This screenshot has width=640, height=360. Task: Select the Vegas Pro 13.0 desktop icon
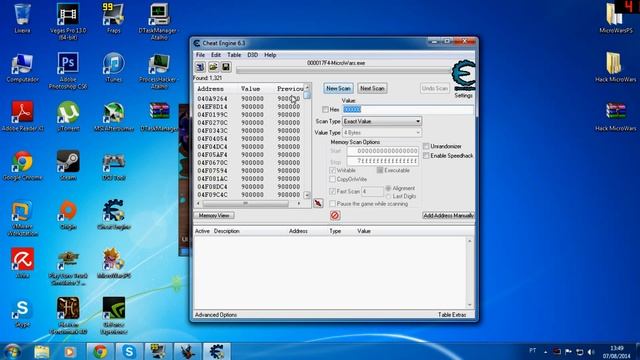click(68, 22)
